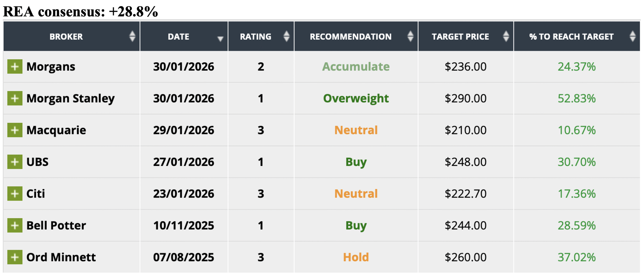Image resolution: width=644 pixels, height=278 pixels.
Task: Expand the Morgans row plus icon
Action: [15, 66]
